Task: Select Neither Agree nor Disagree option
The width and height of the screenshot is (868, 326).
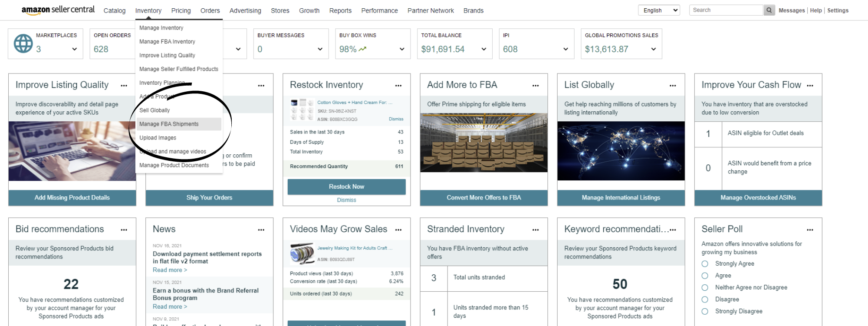Action: [x=705, y=288]
